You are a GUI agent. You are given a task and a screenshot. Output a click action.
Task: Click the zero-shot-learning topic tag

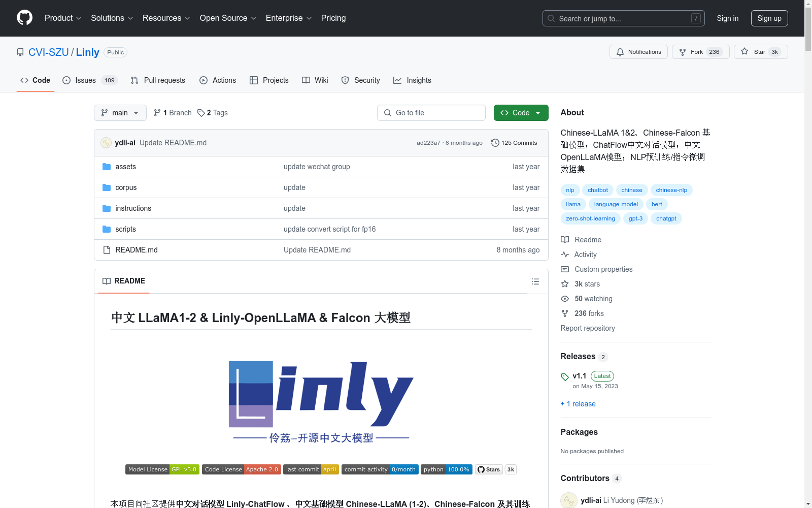591,218
